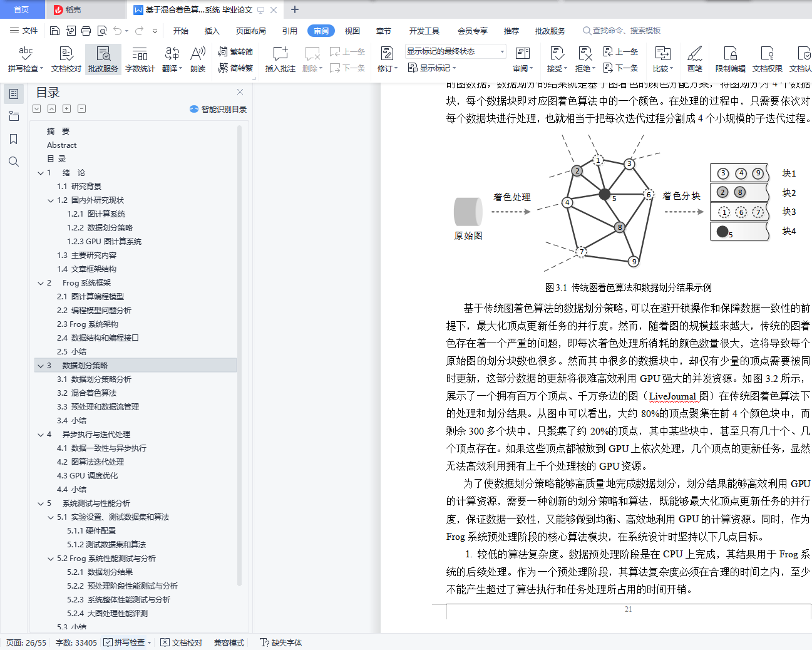This screenshot has height=650, width=812.
Task: Show the outline (目录) sidebar icon
Action: [14, 94]
